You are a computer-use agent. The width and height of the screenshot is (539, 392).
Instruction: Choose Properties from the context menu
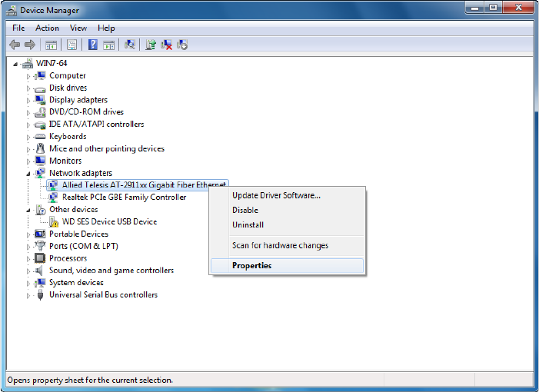251,266
